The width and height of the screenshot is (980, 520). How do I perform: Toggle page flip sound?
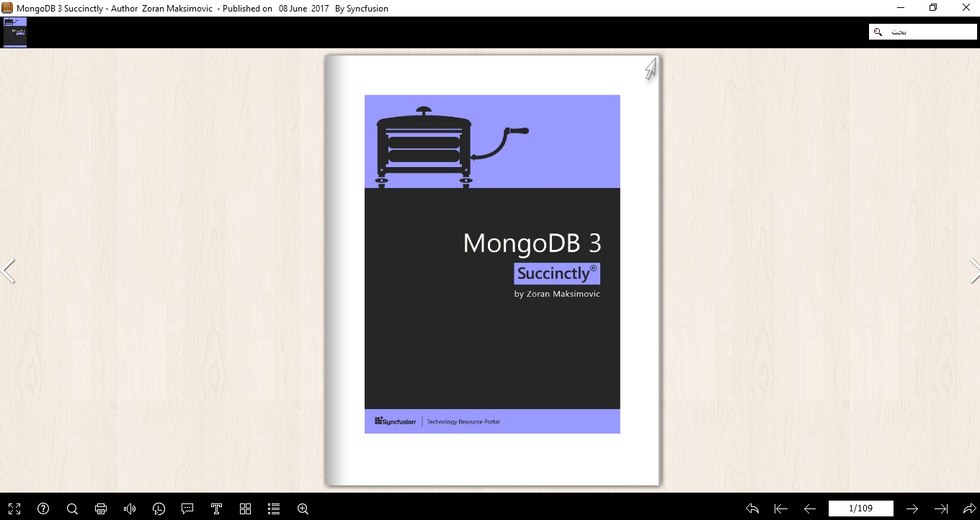point(130,509)
